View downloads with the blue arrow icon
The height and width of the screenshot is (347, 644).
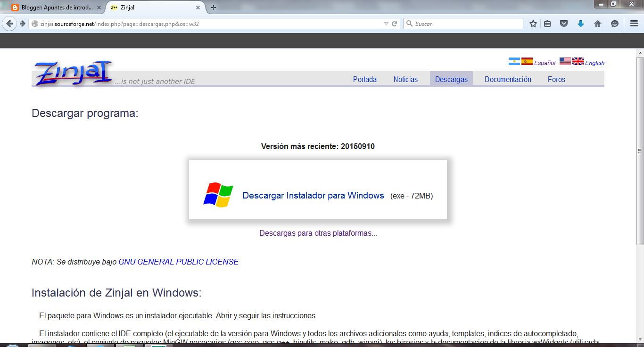[x=580, y=23]
